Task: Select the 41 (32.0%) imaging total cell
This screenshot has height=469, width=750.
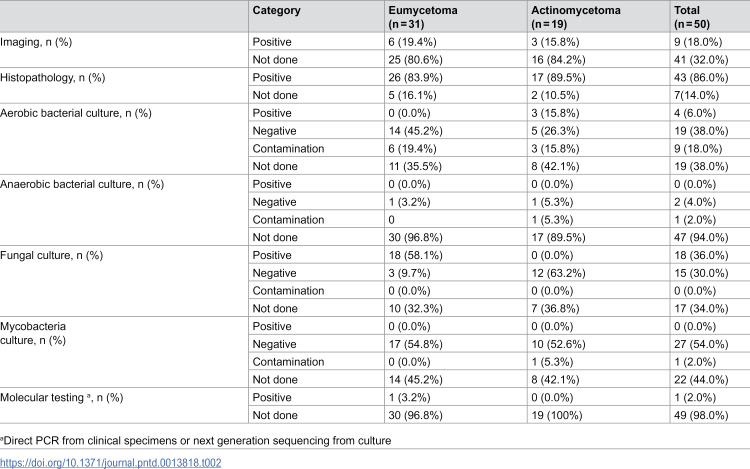Action: (x=701, y=60)
